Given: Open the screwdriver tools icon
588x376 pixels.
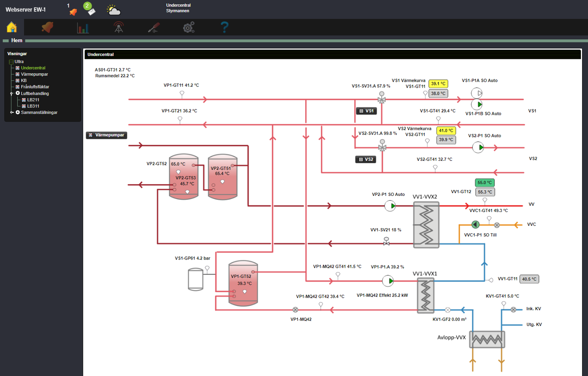Looking at the screenshot, I should coord(154,27).
